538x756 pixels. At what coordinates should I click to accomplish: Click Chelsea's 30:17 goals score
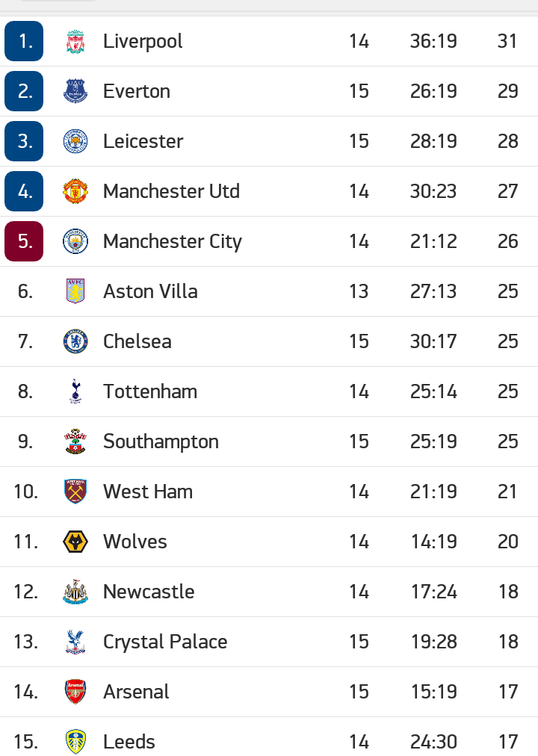click(433, 341)
